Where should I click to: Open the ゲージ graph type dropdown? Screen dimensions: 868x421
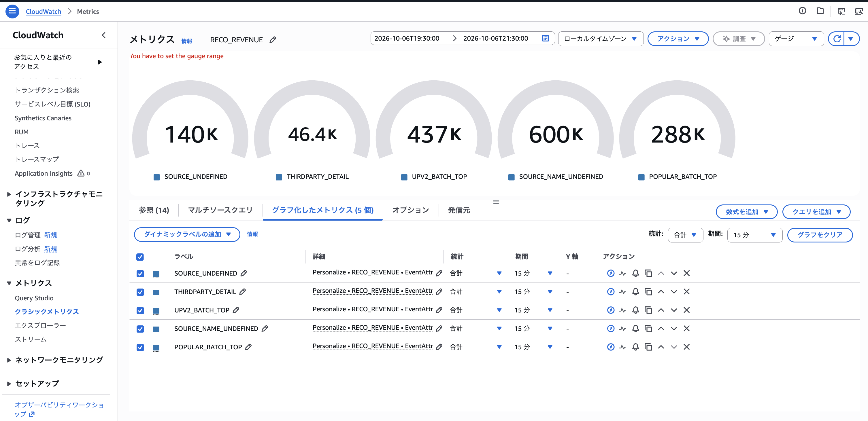pos(796,39)
